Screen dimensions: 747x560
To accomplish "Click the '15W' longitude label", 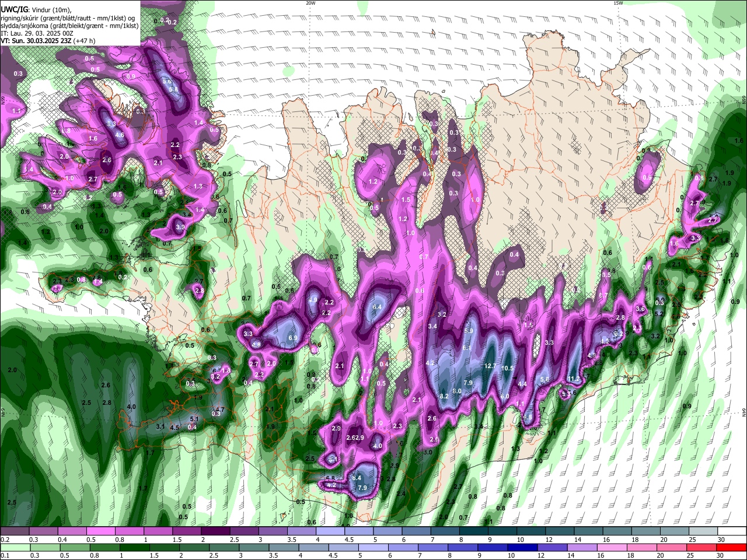I will (x=618, y=3).
